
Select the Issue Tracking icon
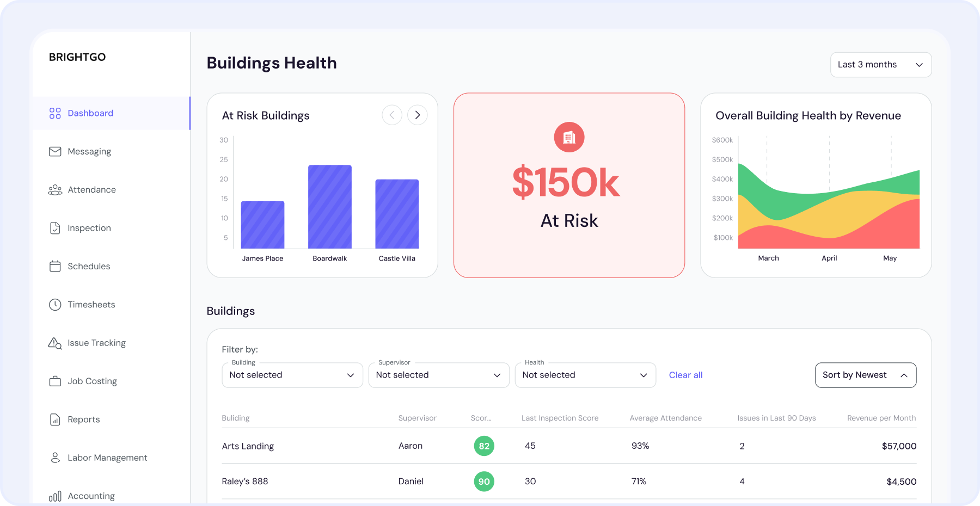pyautogui.click(x=55, y=343)
